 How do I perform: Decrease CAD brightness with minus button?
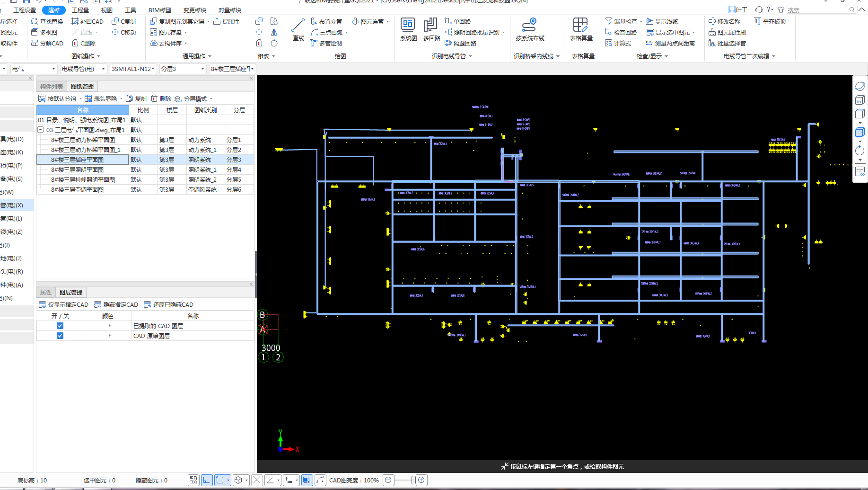point(388,480)
